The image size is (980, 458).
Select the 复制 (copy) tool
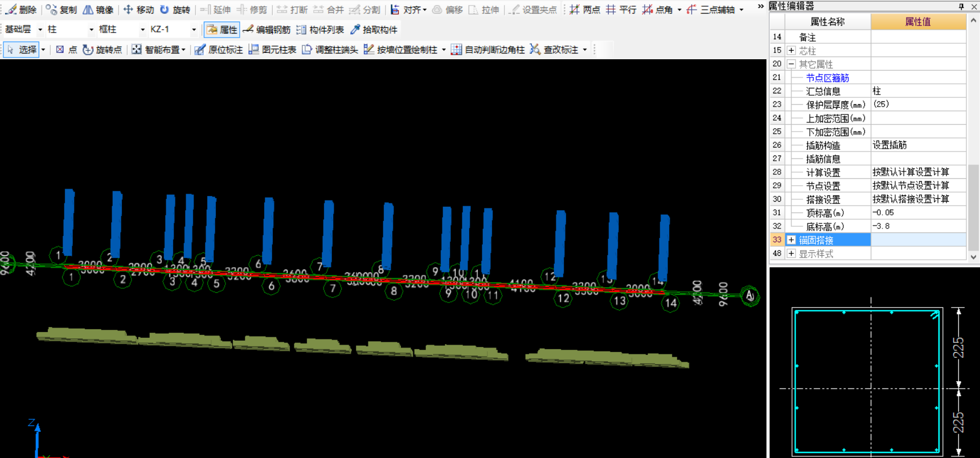point(61,10)
